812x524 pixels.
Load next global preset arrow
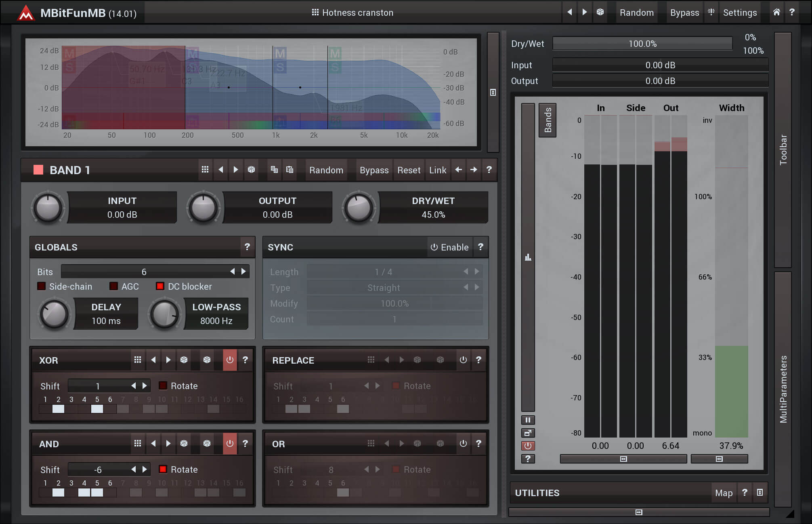pyautogui.click(x=584, y=12)
